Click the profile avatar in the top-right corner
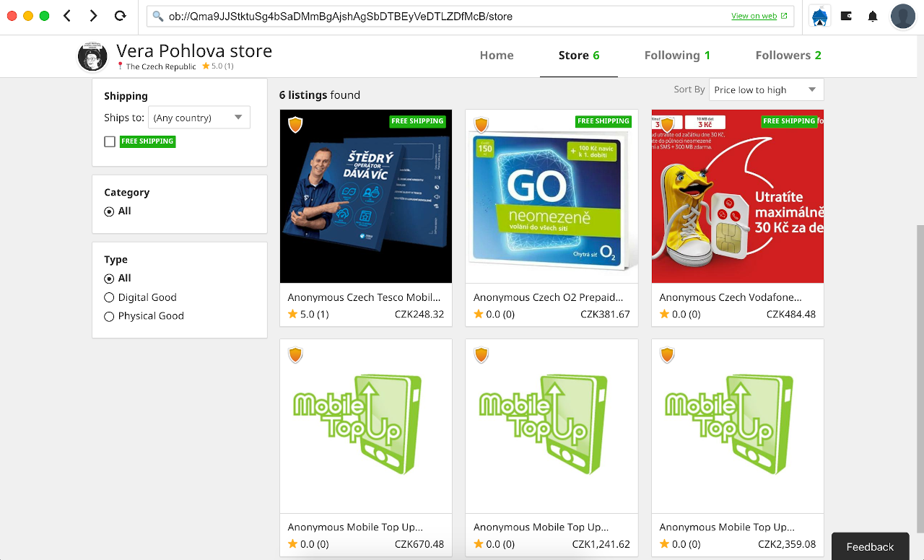The image size is (924, 560). [x=903, y=15]
